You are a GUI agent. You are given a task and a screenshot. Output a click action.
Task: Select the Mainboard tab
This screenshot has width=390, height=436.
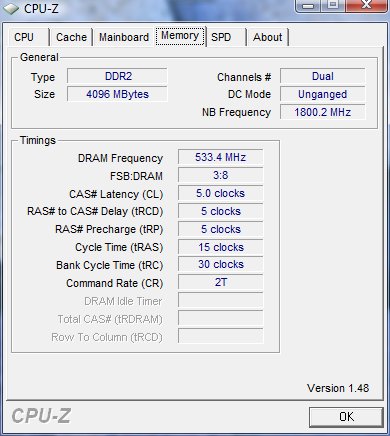click(x=124, y=37)
